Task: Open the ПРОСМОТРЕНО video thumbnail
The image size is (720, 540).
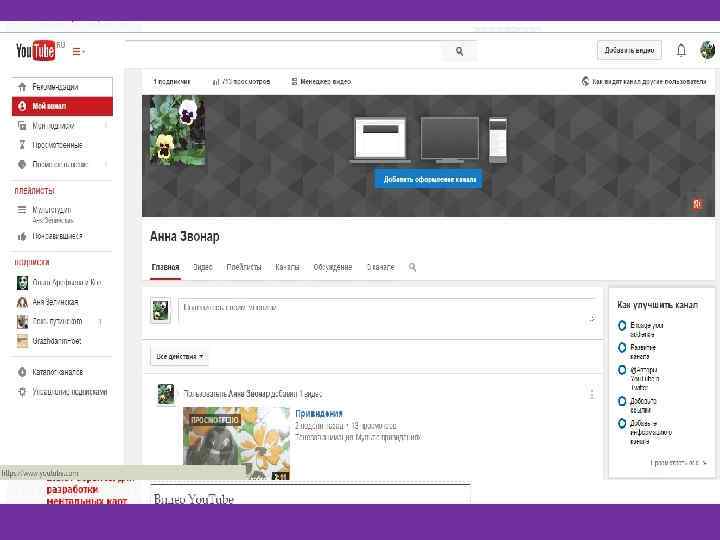Action: click(x=236, y=443)
